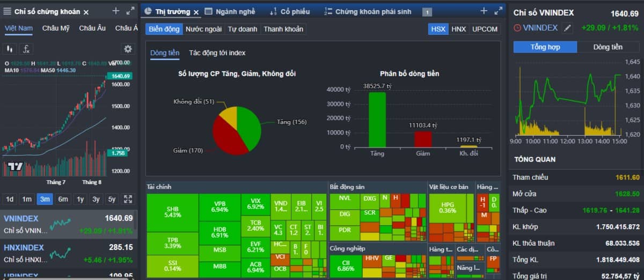
Task: Open chart settings gear icon
Action: pyautogui.click(x=128, y=49)
